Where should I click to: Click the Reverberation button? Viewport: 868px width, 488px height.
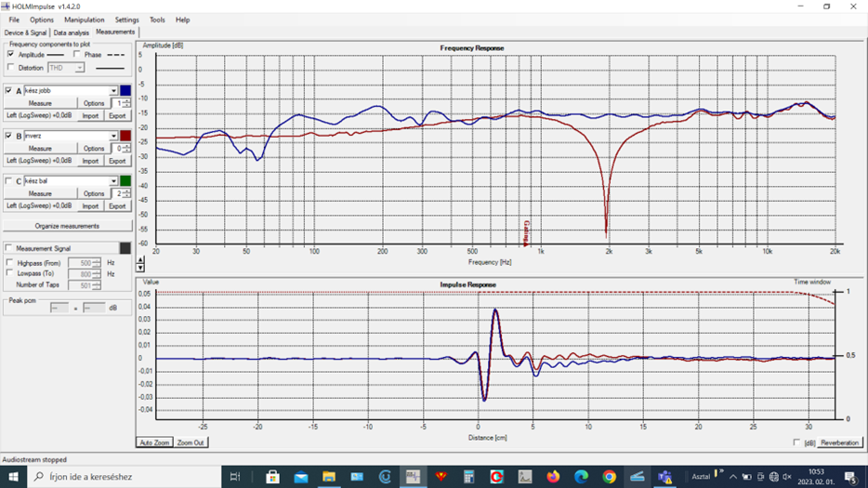coord(839,442)
